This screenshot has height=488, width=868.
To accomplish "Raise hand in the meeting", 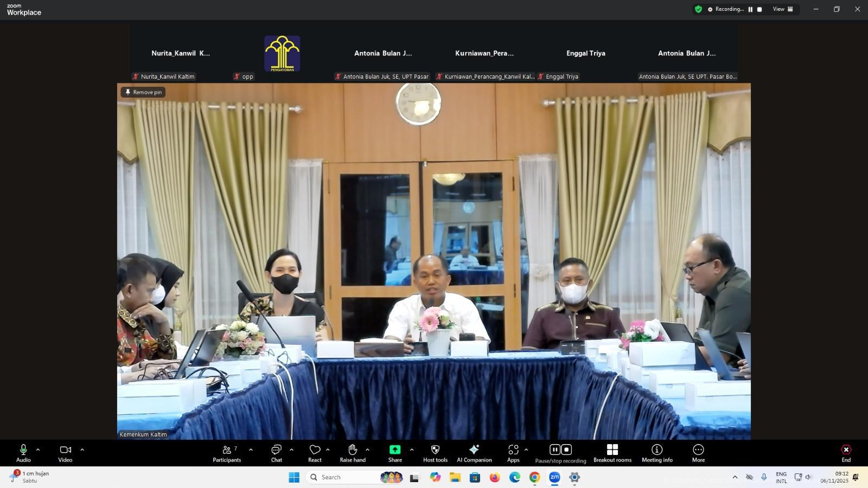I will click(353, 453).
